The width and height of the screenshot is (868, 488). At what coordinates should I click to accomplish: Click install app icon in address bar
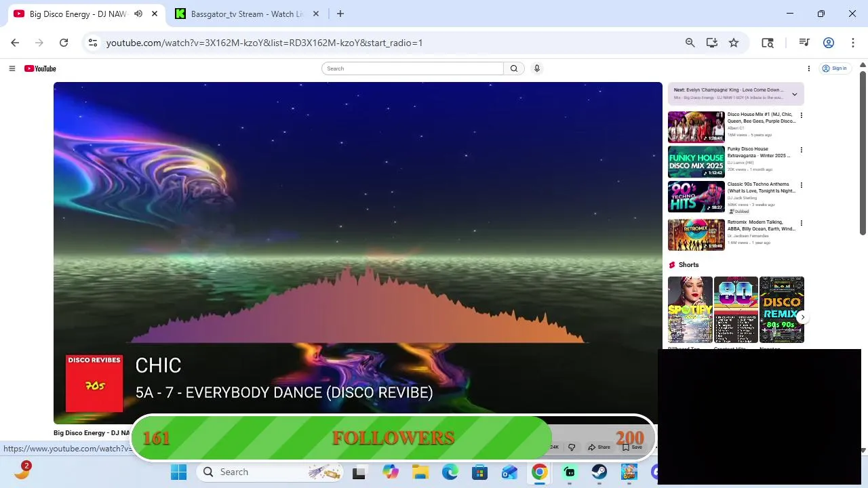711,43
